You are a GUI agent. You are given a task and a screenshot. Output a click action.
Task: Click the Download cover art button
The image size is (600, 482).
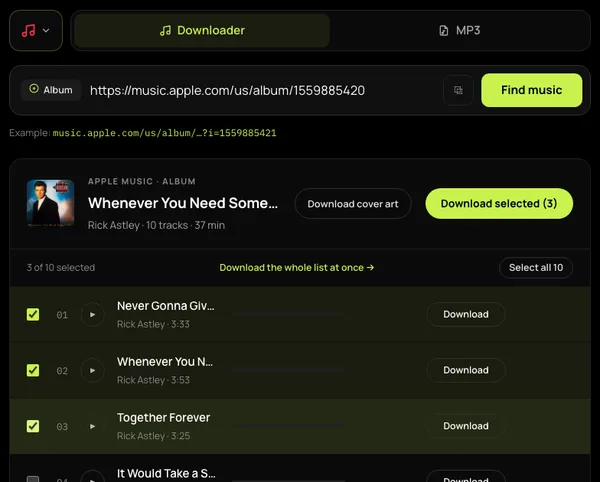pos(353,204)
